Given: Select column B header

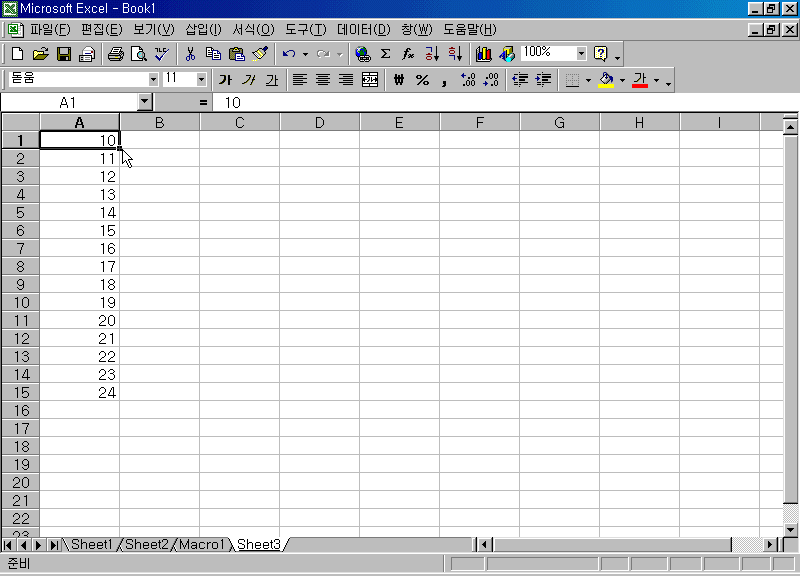Looking at the screenshot, I should [x=160, y=122].
